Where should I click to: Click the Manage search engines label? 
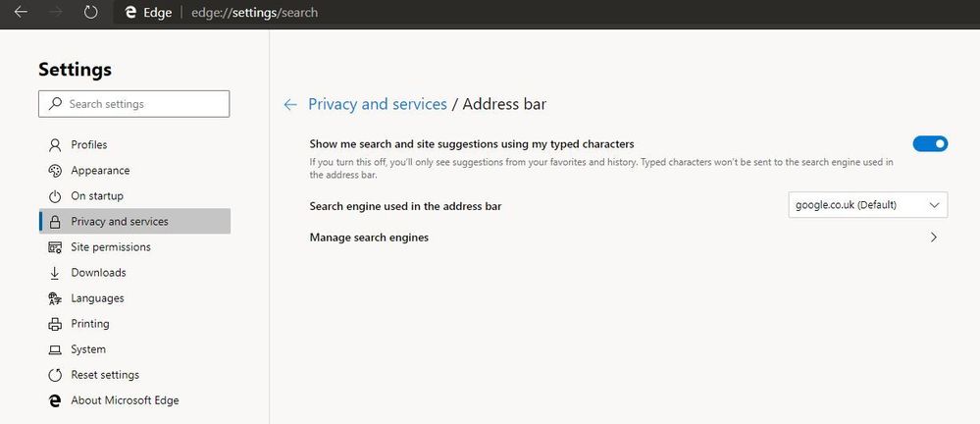coord(369,238)
